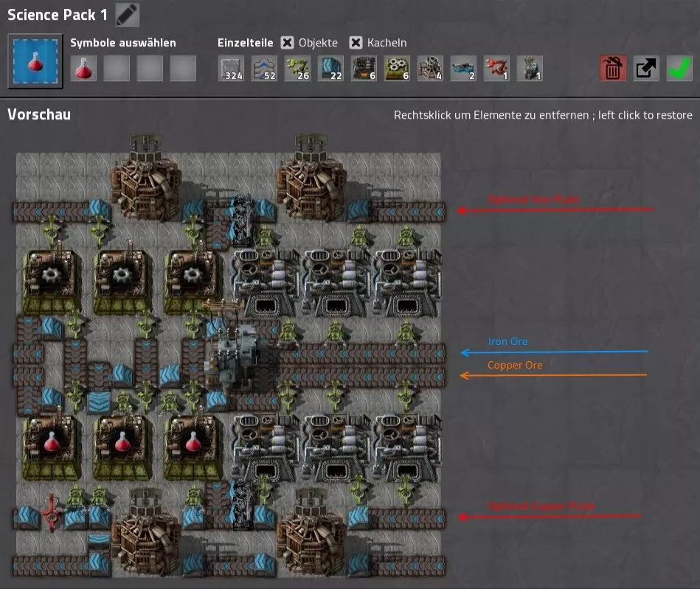700x589 pixels.
Task: Confirm blueprint with the green checkmark
Action: pos(679,69)
